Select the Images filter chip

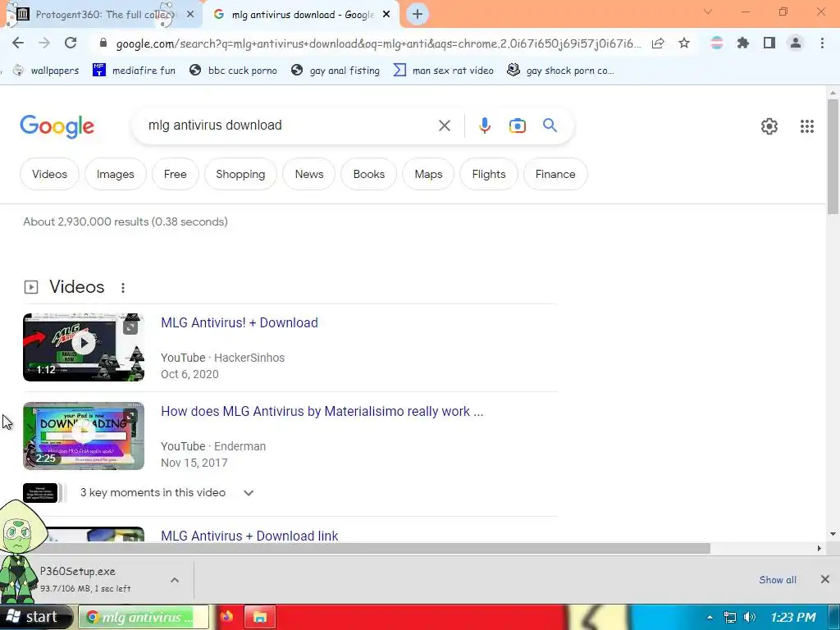click(x=115, y=174)
